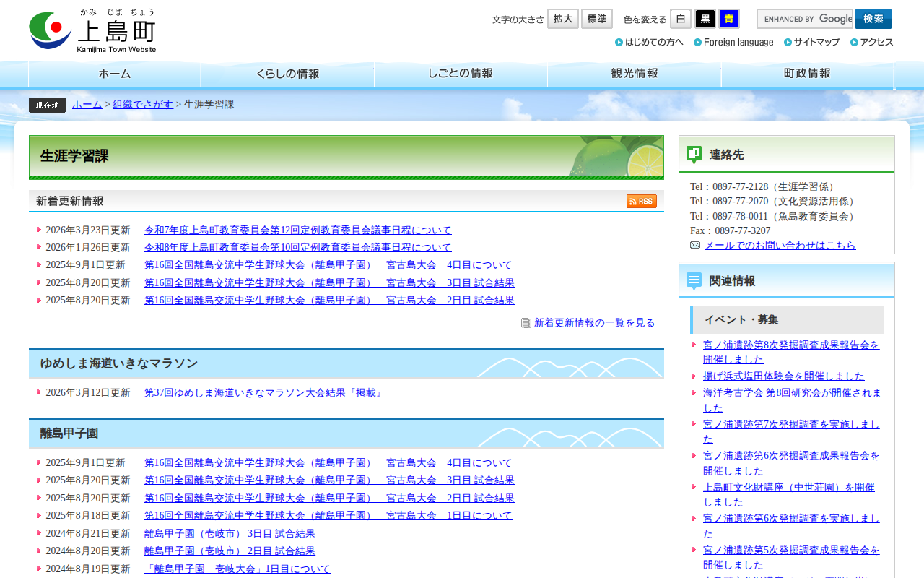924x578 pixels.
Task: Open 令和8年度 第10回定例教育委員会 link
Action: [298, 248]
